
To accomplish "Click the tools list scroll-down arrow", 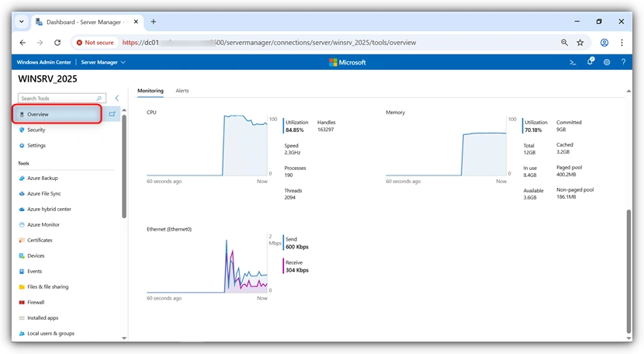I will (x=124, y=338).
